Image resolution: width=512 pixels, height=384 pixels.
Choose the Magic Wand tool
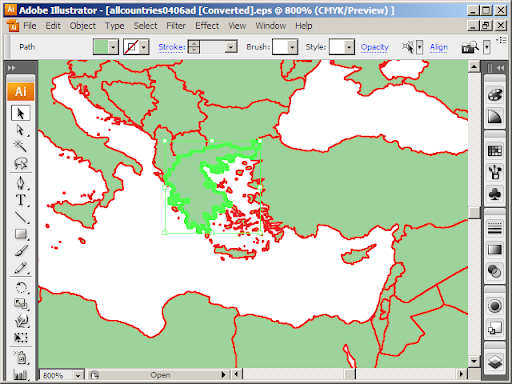coord(20,146)
